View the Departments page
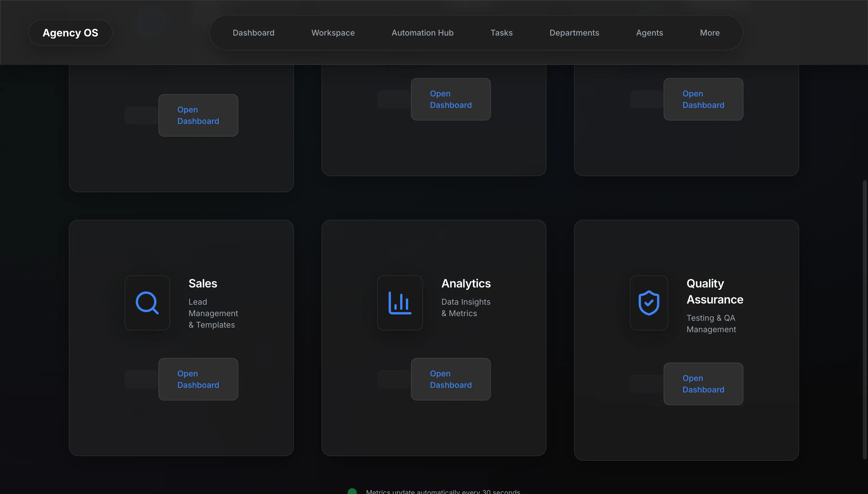868x494 pixels. (574, 33)
